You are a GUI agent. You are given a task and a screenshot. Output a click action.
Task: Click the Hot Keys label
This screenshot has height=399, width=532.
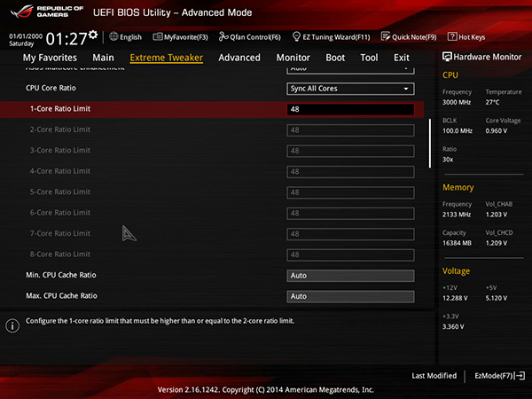(x=472, y=37)
